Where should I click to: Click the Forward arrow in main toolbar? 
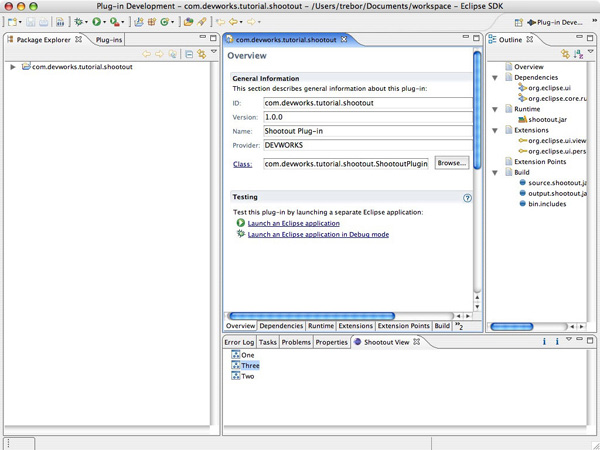pyautogui.click(x=251, y=22)
